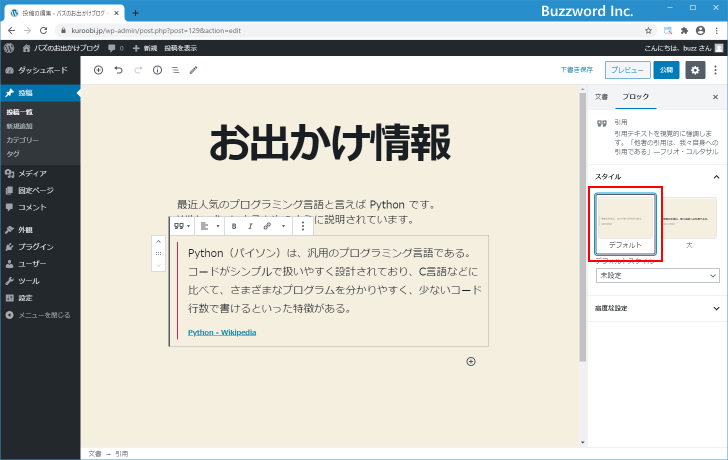
Task: Click 新規 in the admin bar
Action: [145, 48]
